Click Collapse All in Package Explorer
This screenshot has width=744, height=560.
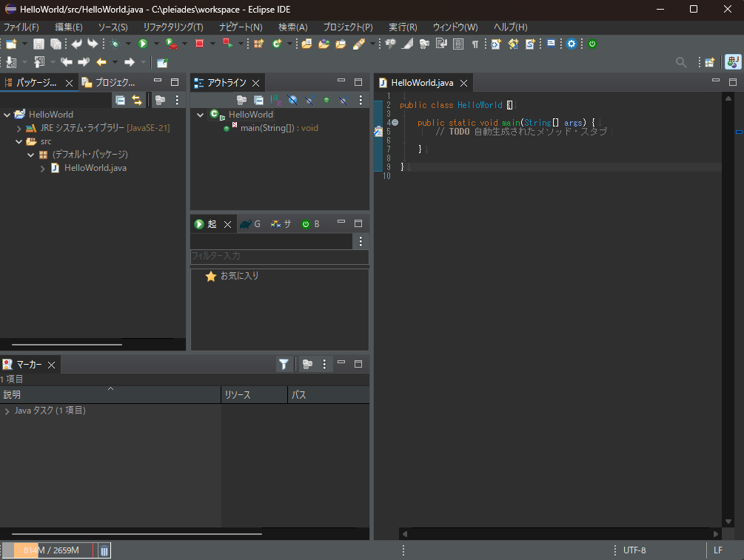120,100
